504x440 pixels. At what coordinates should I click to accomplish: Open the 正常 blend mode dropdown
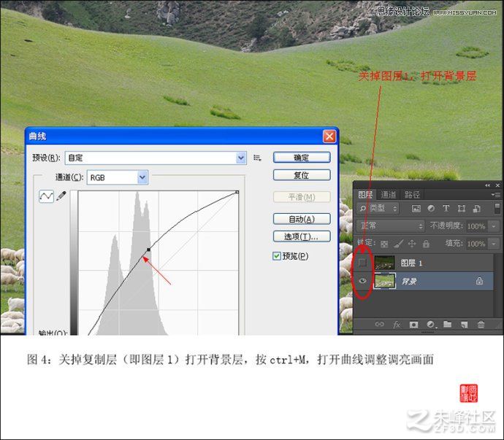[x=391, y=225]
